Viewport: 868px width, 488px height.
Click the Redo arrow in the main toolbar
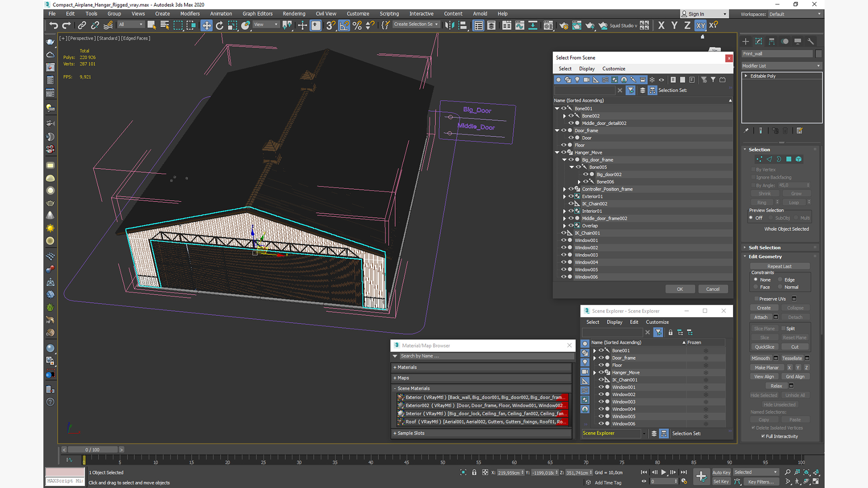(66, 25)
